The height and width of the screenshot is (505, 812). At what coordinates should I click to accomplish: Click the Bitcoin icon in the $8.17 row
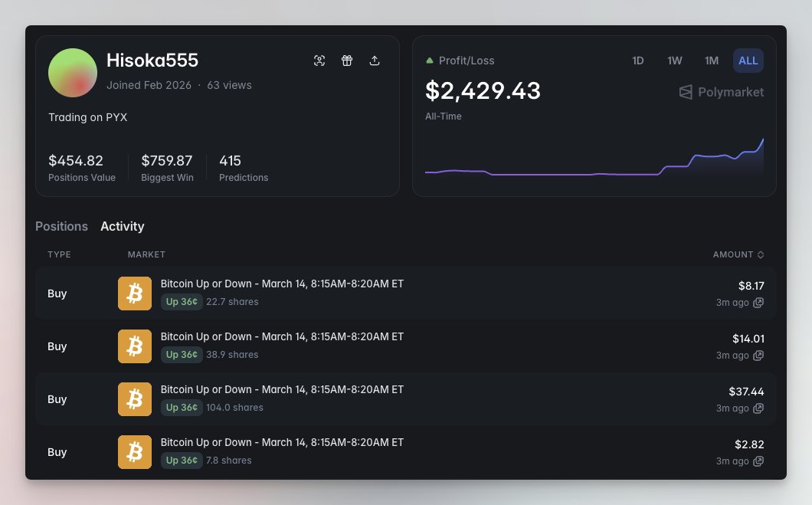[135, 293]
